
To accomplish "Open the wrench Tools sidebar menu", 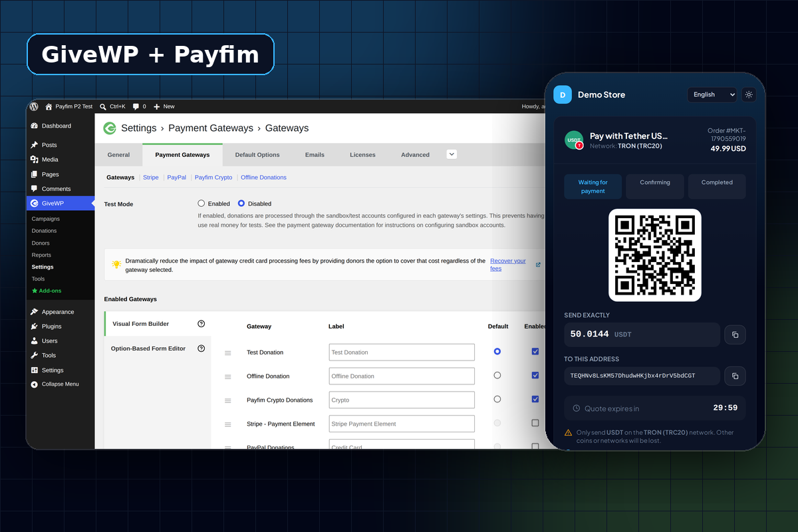I will pyautogui.click(x=43, y=356).
